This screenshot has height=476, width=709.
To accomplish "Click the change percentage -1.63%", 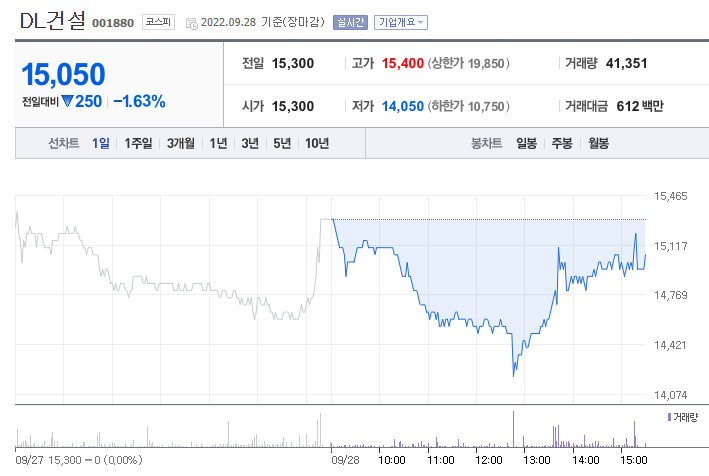I will [x=139, y=101].
